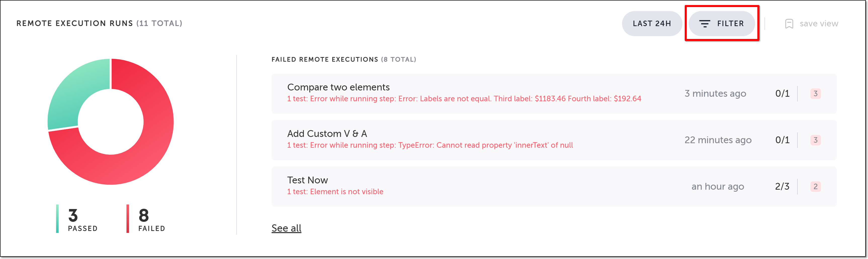Open the Add Custom V & A run
This screenshot has width=868, height=259.
pos(327,134)
